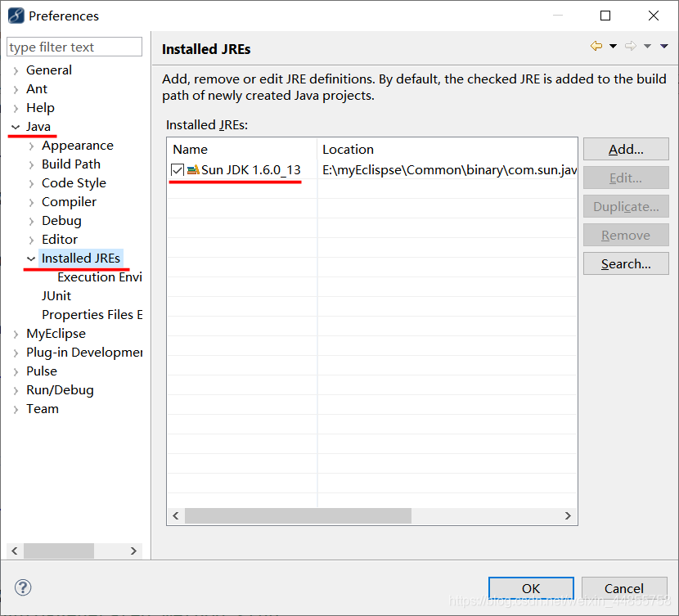
Task: Select General preferences category
Action: coord(49,70)
